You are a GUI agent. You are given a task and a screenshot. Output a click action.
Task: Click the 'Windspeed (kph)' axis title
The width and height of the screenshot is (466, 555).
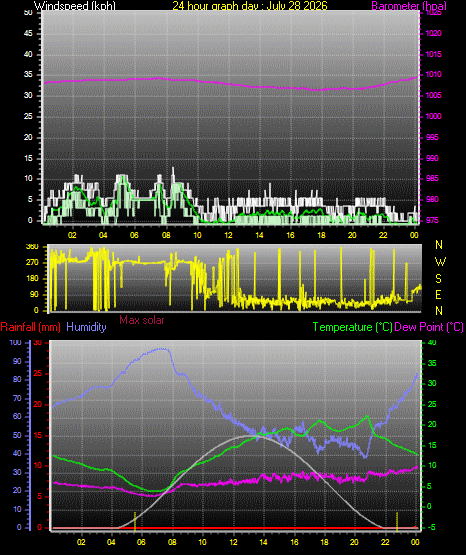(75, 6)
